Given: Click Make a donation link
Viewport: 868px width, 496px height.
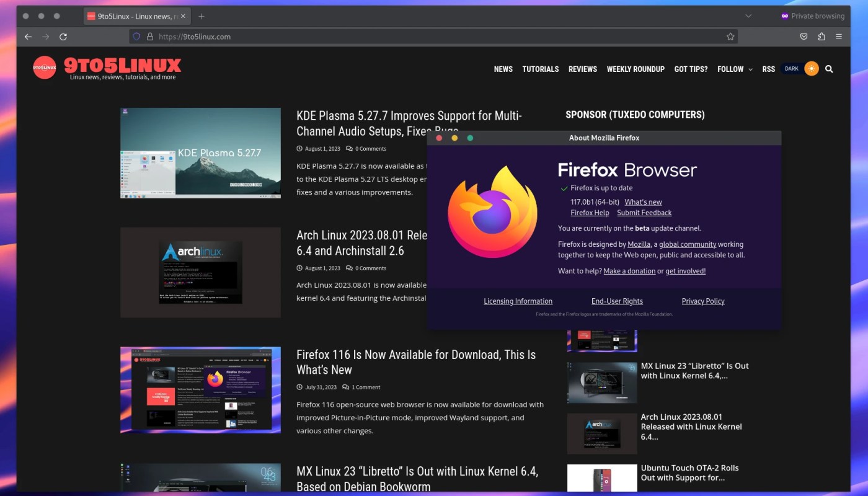Looking at the screenshot, I should [x=629, y=271].
